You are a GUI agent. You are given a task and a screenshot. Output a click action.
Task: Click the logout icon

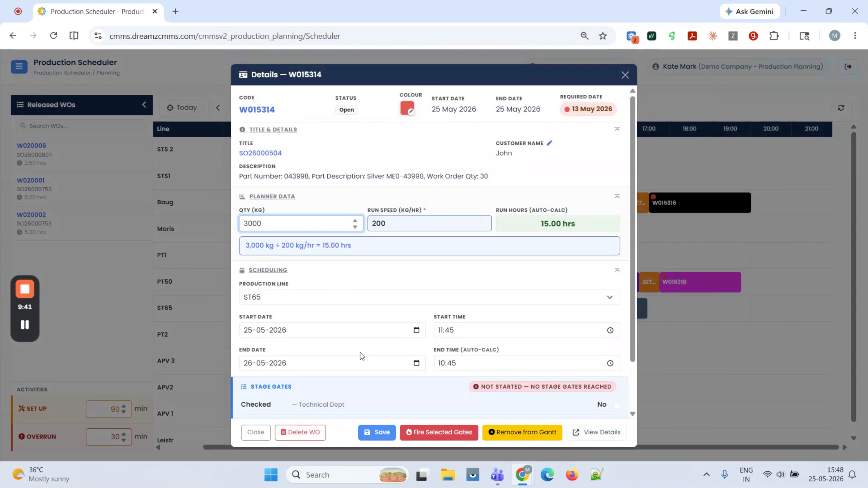pyautogui.click(x=848, y=67)
